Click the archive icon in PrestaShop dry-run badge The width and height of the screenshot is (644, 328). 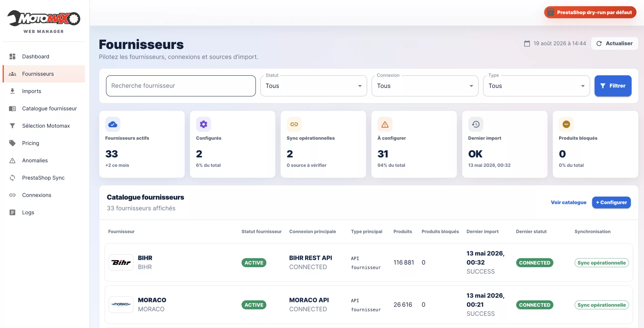coord(550,12)
